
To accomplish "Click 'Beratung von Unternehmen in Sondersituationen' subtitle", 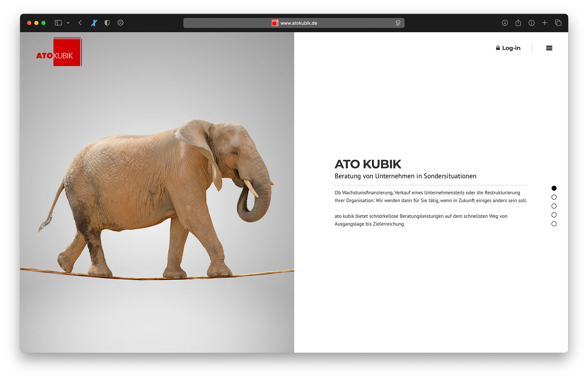I will click(x=405, y=176).
